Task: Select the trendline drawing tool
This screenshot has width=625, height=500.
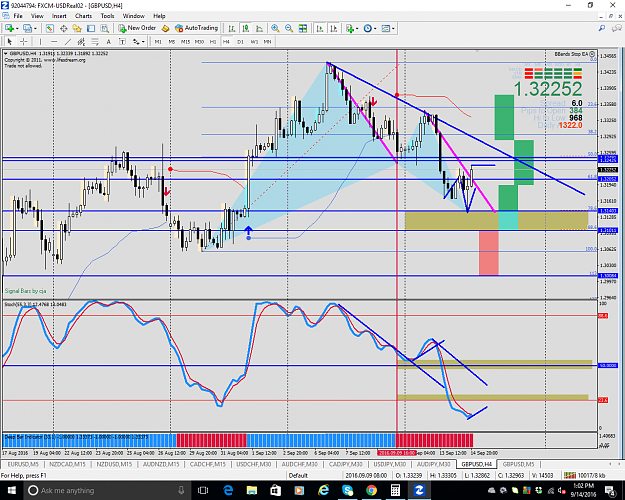Action: [68, 41]
